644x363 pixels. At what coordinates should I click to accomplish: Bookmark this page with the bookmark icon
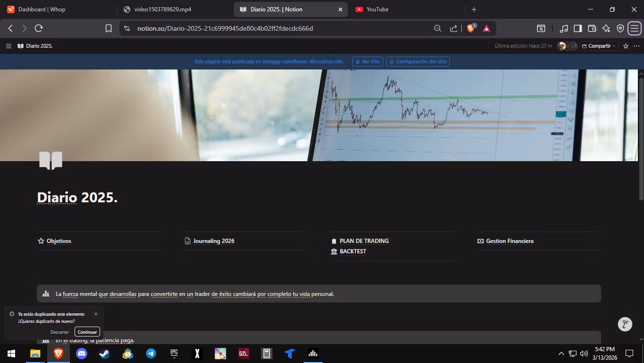108,28
